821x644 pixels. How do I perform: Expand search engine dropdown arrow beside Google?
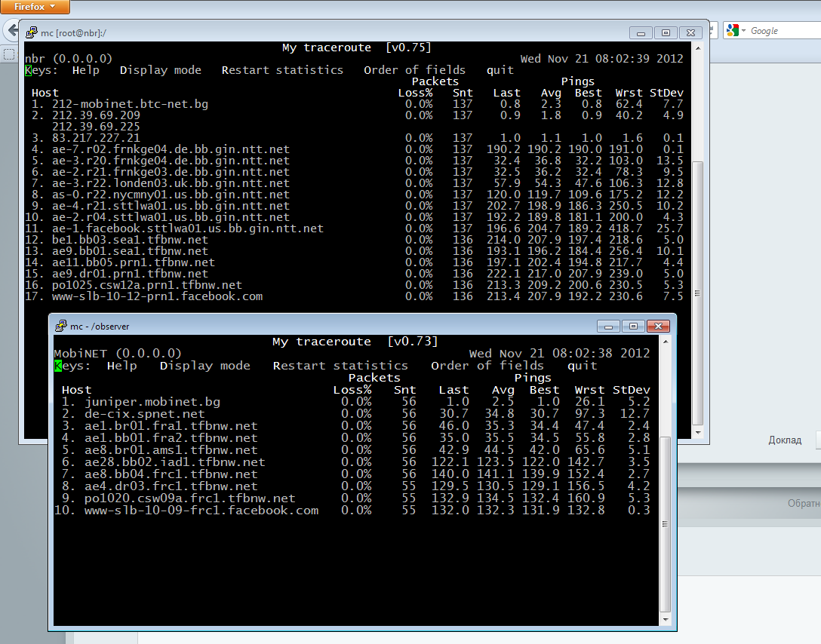click(743, 31)
